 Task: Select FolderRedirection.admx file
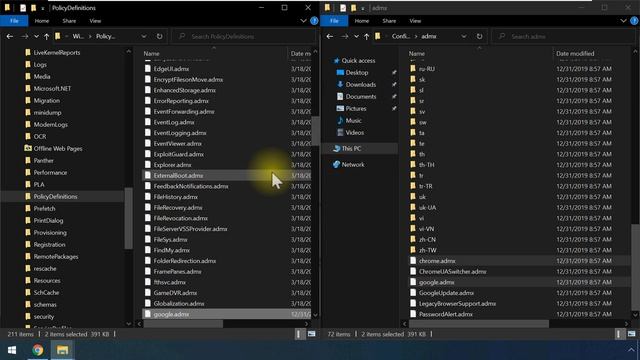pyautogui.click(x=185, y=261)
